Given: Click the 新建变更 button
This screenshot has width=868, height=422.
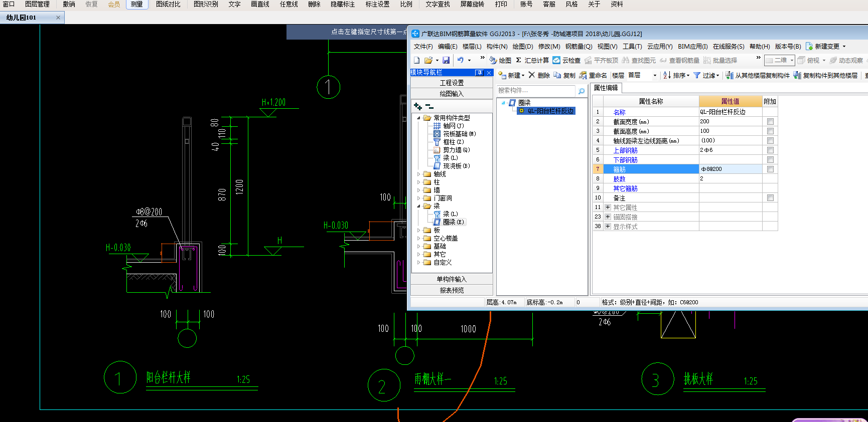Looking at the screenshot, I should (826, 46).
